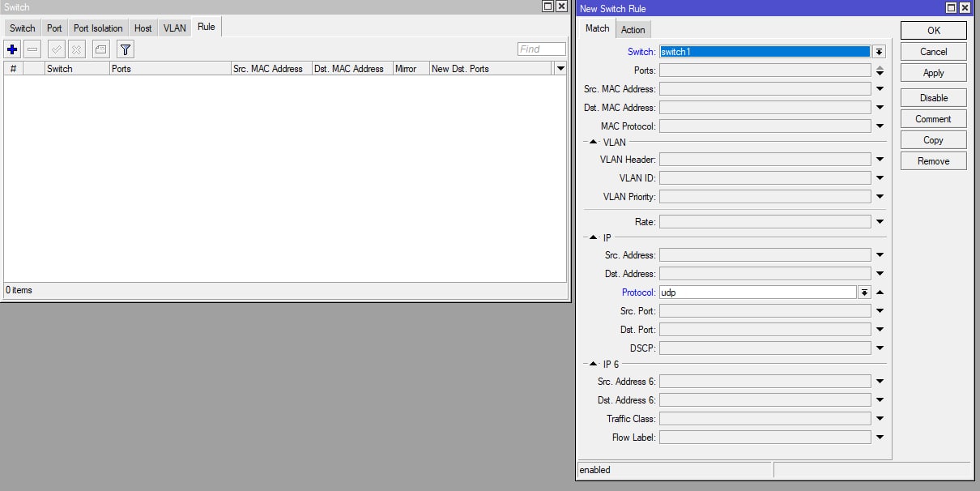Select the Rule tab
This screenshot has width=980, height=491.
[207, 28]
